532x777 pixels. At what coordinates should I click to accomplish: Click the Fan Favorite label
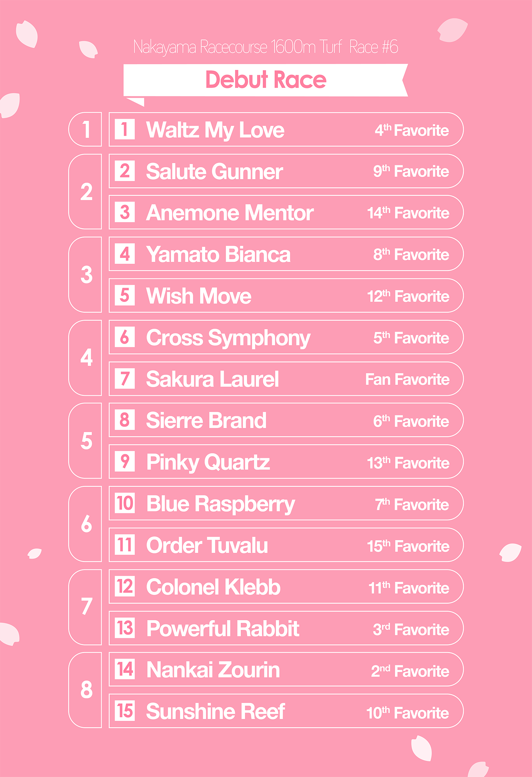(407, 379)
